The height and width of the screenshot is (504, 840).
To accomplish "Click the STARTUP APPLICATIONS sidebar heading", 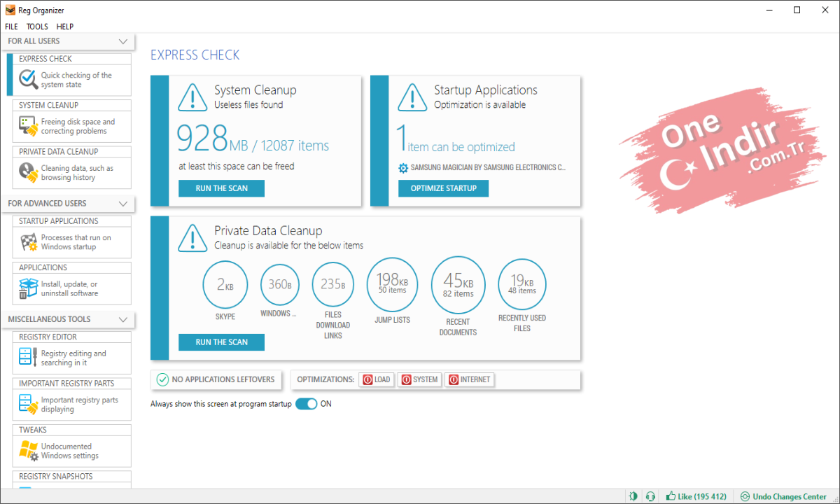I will [x=58, y=221].
